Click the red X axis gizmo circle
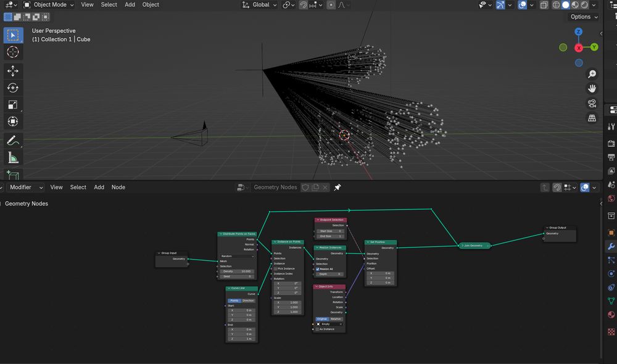 (x=579, y=48)
